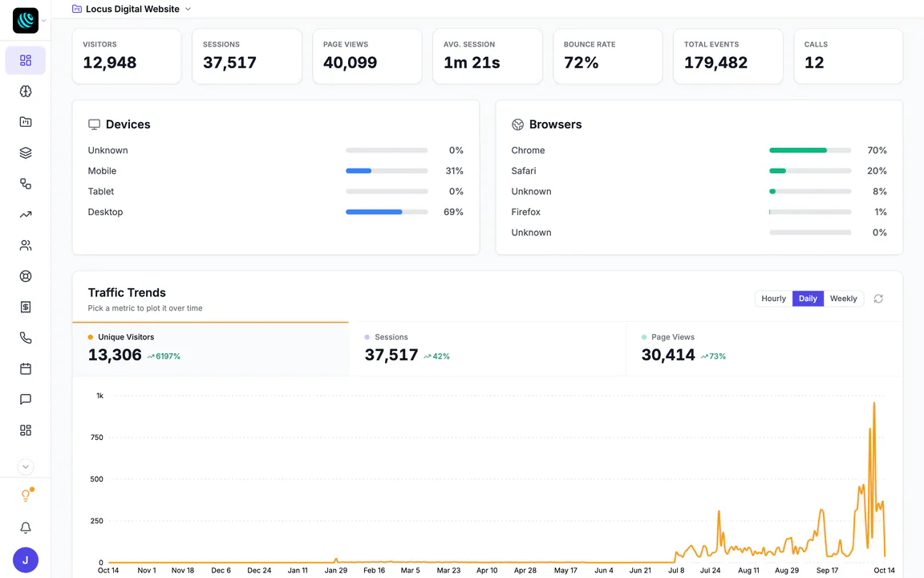Screen dimensions: 924x578
Task: Click the Sessions 37,517 stat card at top
Action: pyautogui.click(x=247, y=56)
